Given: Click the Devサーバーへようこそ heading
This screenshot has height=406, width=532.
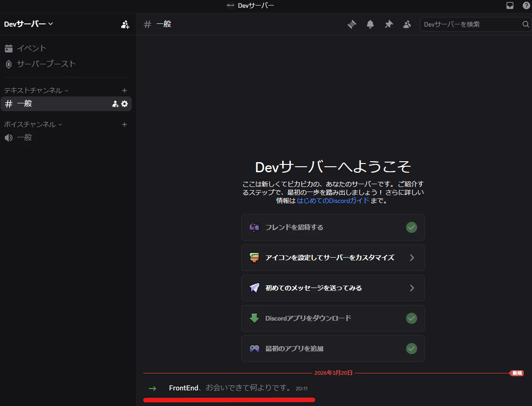Looking at the screenshot, I should [333, 167].
